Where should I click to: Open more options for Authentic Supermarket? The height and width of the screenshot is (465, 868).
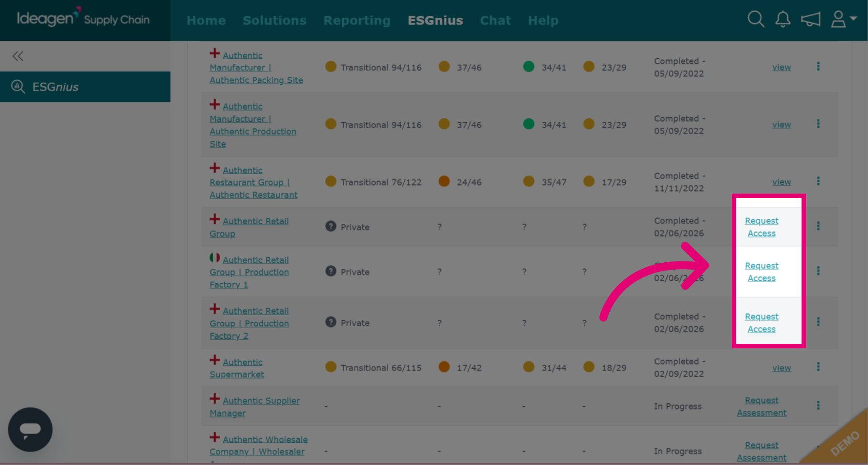pos(818,366)
